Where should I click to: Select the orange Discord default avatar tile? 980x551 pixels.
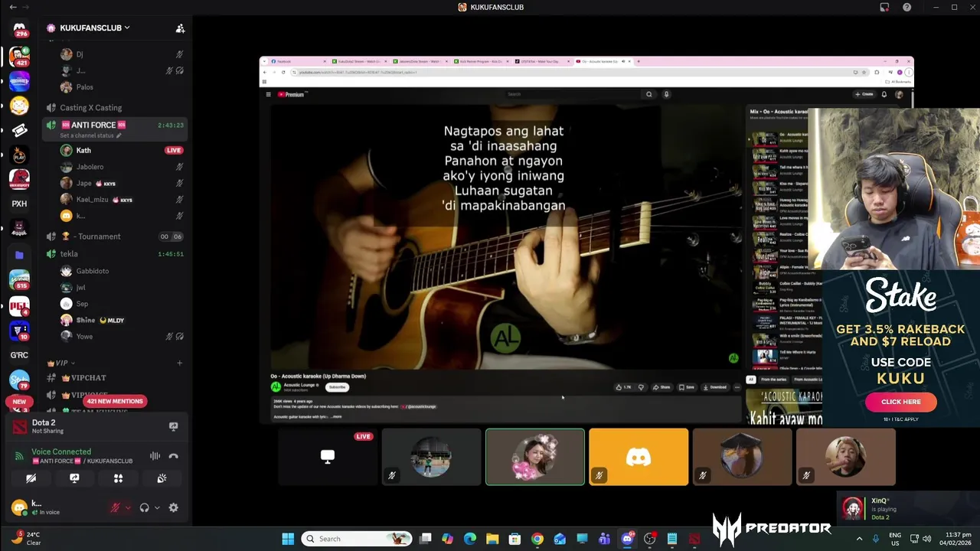pyautogui.click(x=639, y=457)
